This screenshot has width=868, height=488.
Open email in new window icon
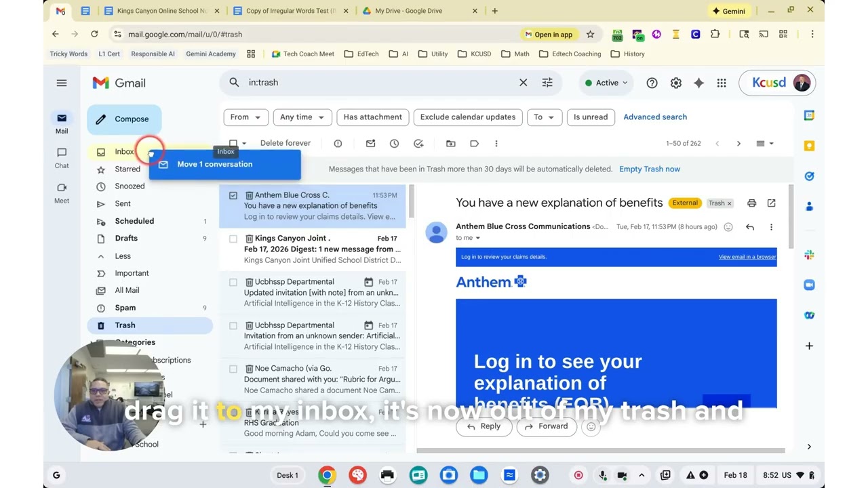tap(771, 203)
